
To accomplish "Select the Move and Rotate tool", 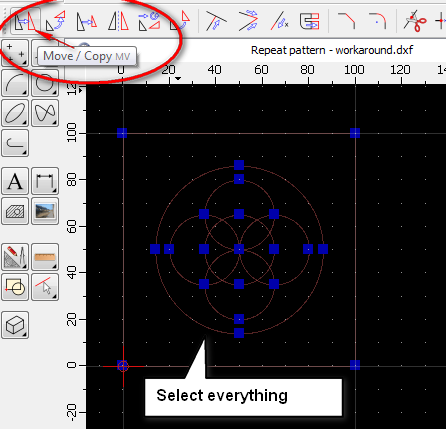I will (x=149, y=21).
